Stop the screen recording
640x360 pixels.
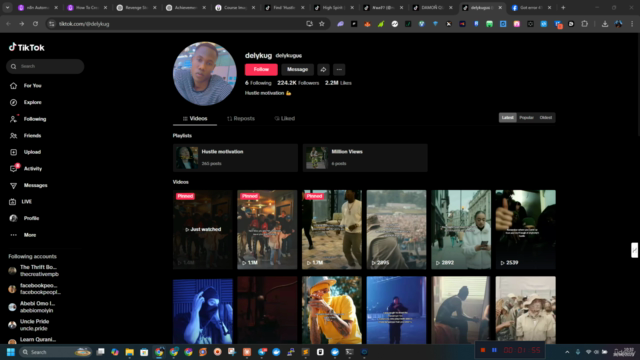tap(483, 350)
